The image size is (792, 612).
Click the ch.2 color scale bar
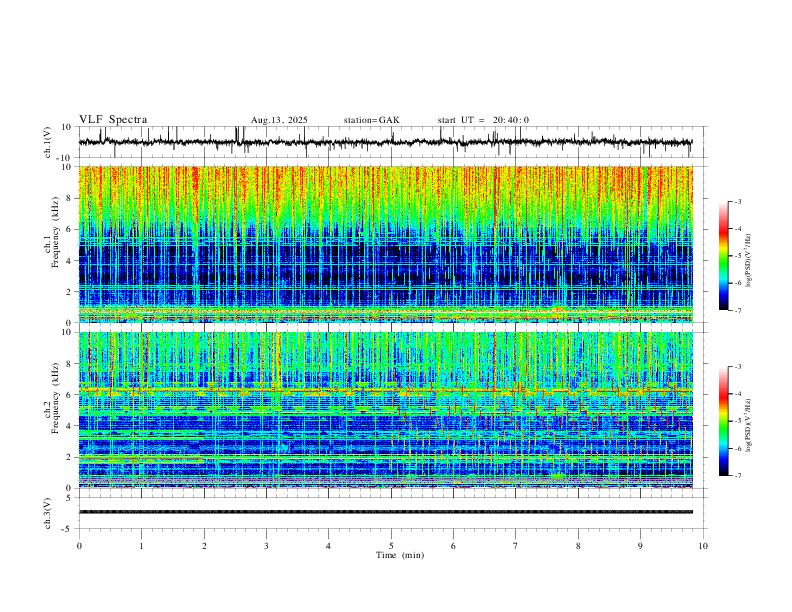(x=723, y=421)
